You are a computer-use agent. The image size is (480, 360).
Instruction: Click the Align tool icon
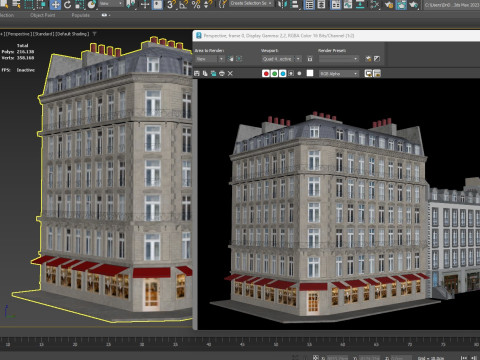click(294, 5)
